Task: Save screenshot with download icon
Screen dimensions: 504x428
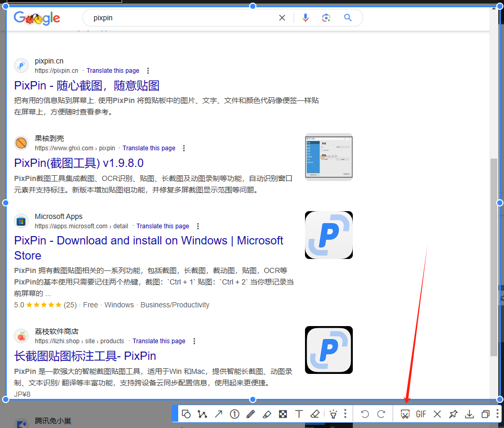Action: 469,414
